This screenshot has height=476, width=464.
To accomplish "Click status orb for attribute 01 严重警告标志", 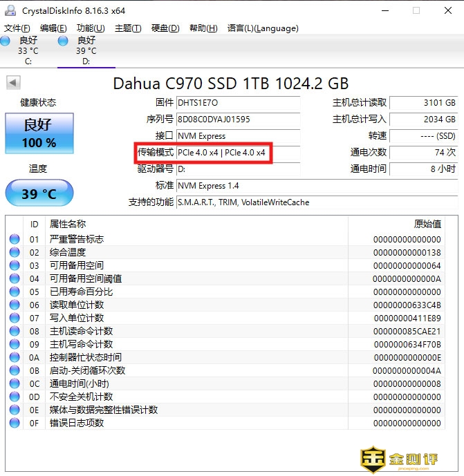I will (15, 239).
